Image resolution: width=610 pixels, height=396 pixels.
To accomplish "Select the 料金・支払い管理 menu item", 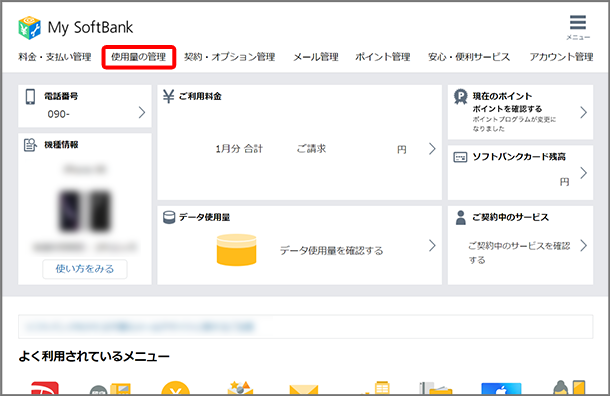I will 55,57.
